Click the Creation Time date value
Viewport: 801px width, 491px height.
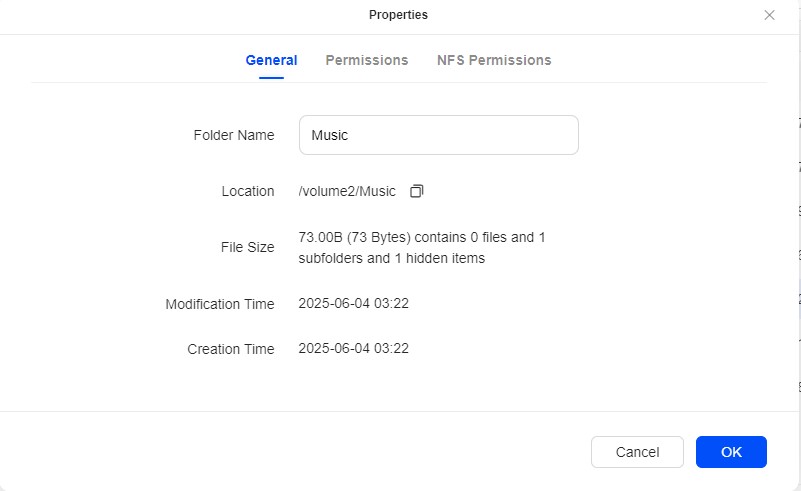pos(353,348)
